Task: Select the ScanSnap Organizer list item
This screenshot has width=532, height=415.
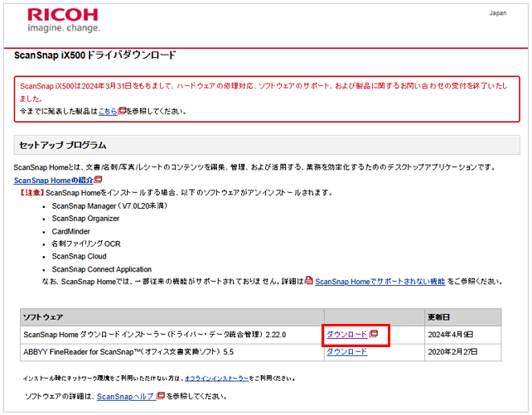Action: [x=85, y=219]
